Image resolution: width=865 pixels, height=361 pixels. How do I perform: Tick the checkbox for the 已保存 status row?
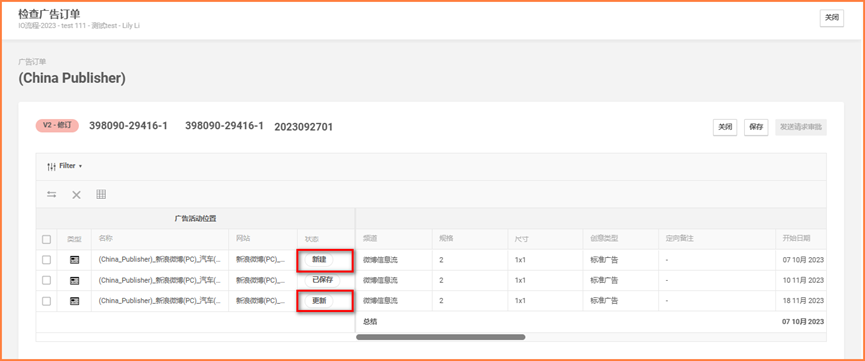[46, 280]
